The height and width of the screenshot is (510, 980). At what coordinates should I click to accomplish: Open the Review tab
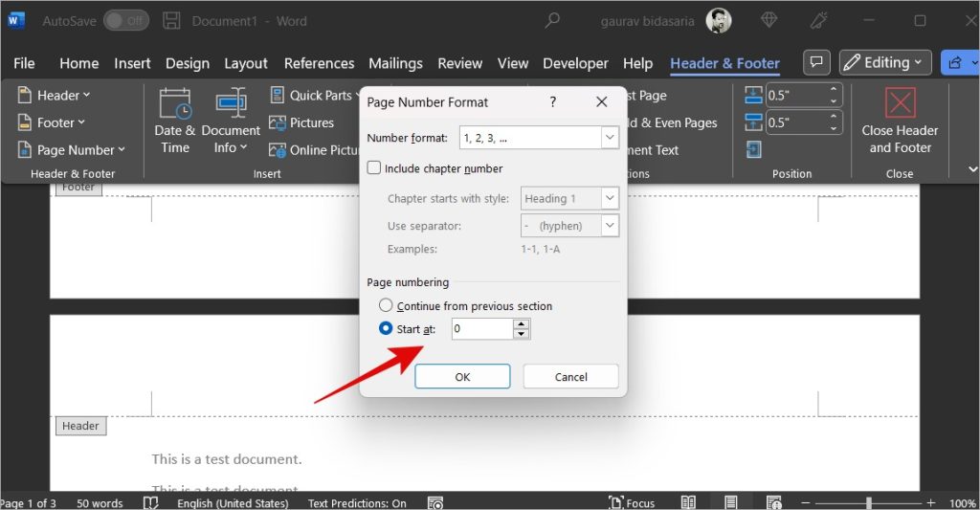[459, 63]
